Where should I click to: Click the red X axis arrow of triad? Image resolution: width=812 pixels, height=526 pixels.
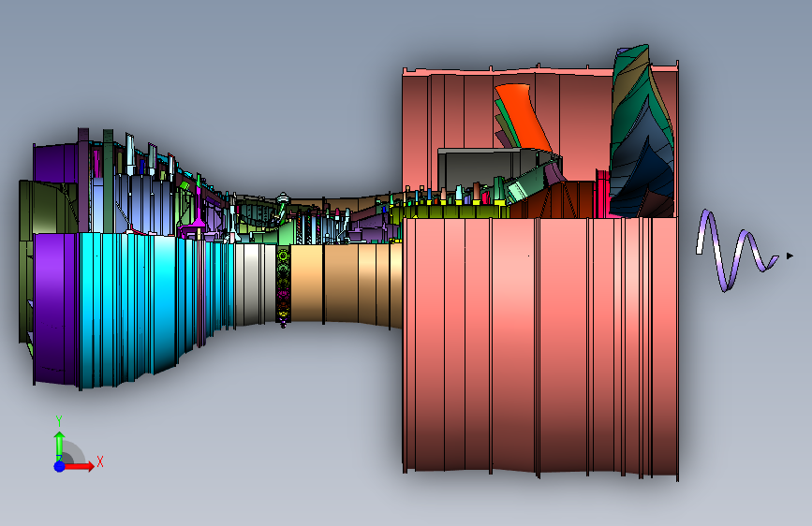pyautogui.click(x=79, y=466)
